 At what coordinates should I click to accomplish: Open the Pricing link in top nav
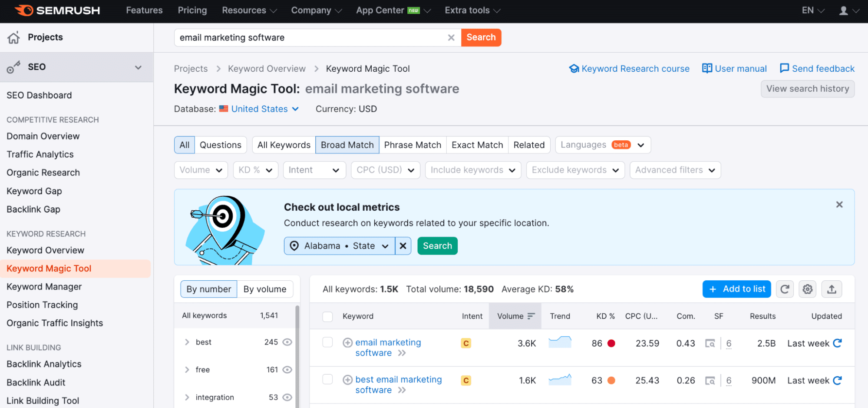pos(192,10)
